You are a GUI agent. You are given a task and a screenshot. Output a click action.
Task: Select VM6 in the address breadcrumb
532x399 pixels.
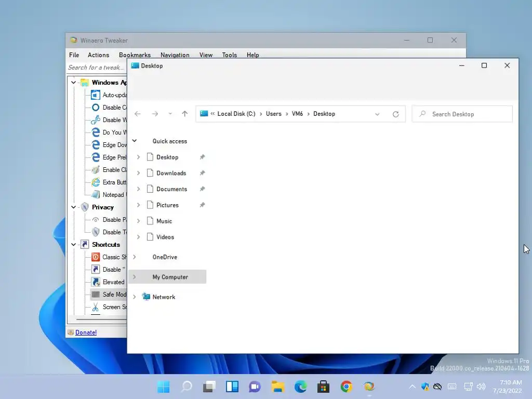tap(297, 114)
